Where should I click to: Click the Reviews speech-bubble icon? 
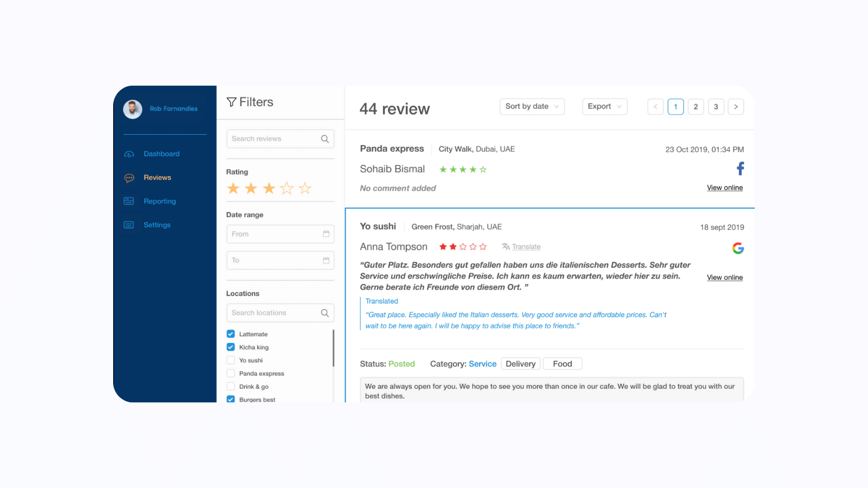129,177
